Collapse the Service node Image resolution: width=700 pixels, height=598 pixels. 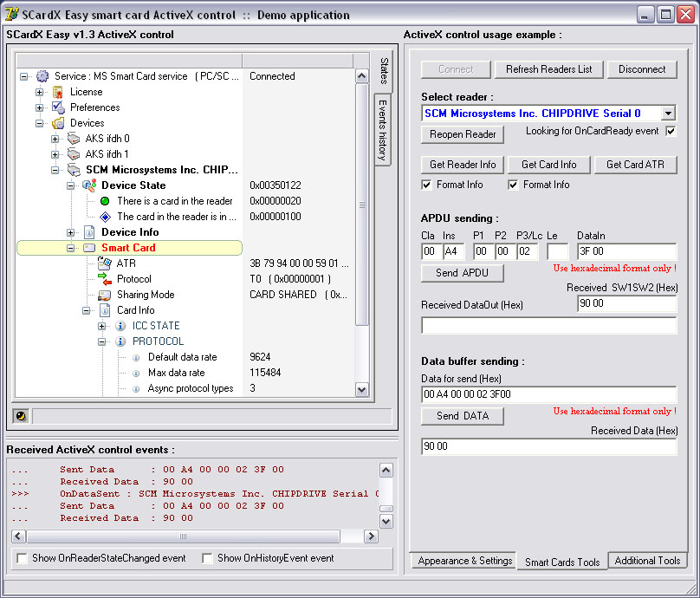tap(23, 77)
